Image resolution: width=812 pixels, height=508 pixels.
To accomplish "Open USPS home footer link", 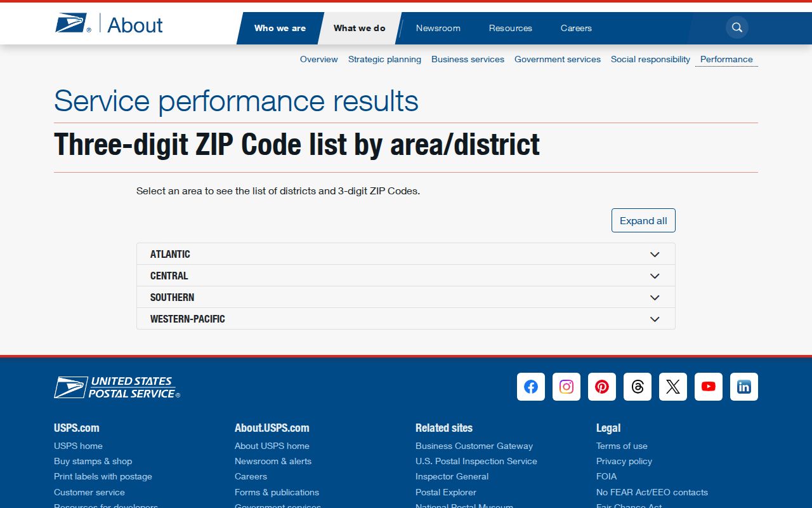I will pos(78,446).
